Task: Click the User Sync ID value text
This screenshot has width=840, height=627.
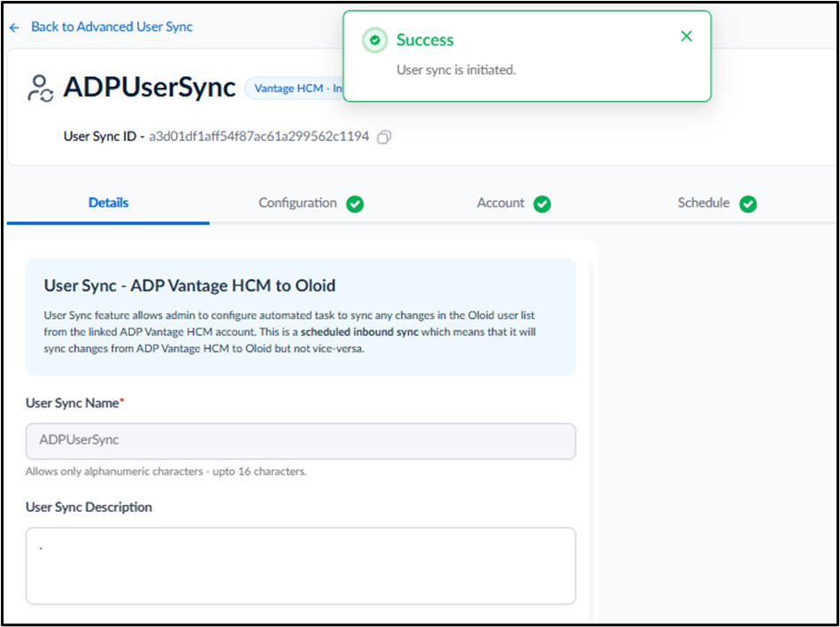Action: (259, 136)
